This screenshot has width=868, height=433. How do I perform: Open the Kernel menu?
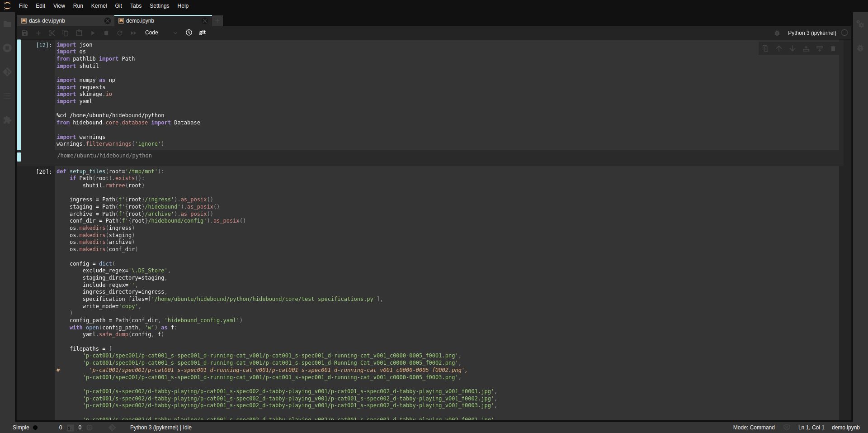click(x=99, y=6)
